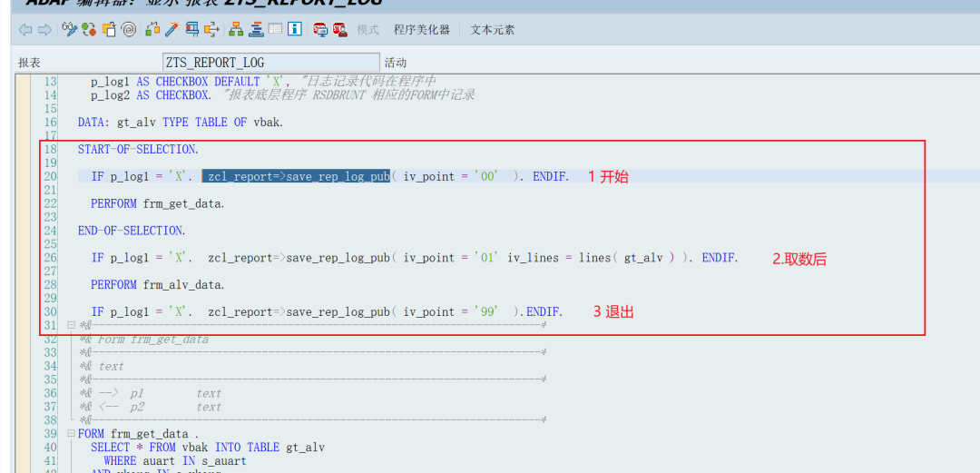The height and width of the screenshot is (473, 980).
Task: Click ENDIF at end of line 26
Action: [720, 257]
